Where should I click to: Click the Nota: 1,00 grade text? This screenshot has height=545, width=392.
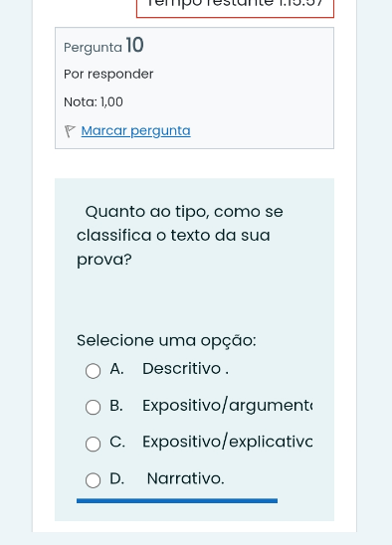[x=94, y=102]
